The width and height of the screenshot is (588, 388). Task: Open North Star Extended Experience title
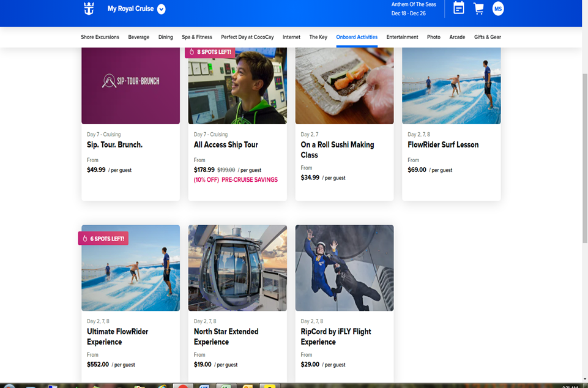point(226,337)
